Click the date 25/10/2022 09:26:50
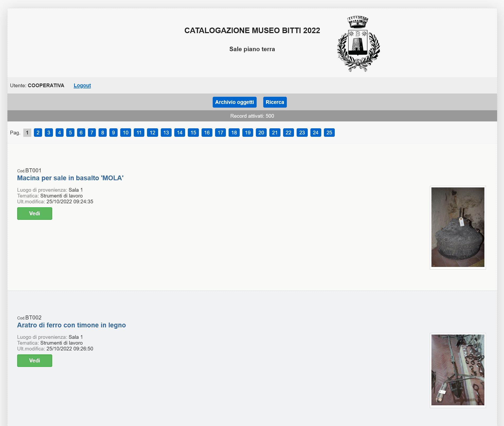 pyautogui.click(x=70, y=349)
